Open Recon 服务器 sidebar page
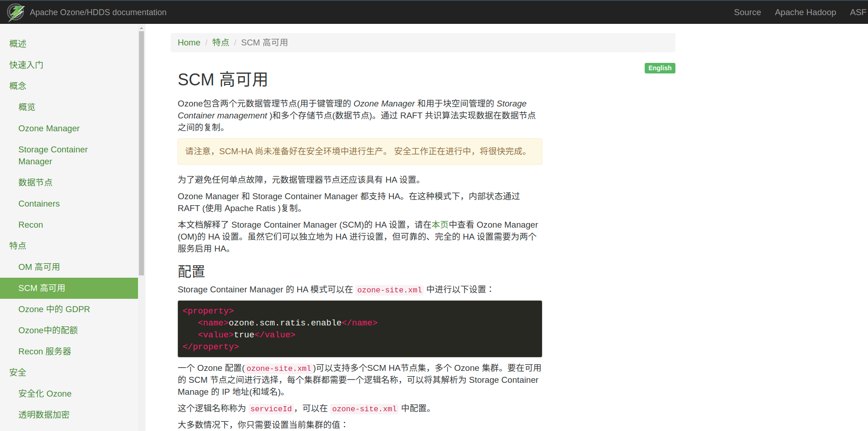 tap(44, 351)
